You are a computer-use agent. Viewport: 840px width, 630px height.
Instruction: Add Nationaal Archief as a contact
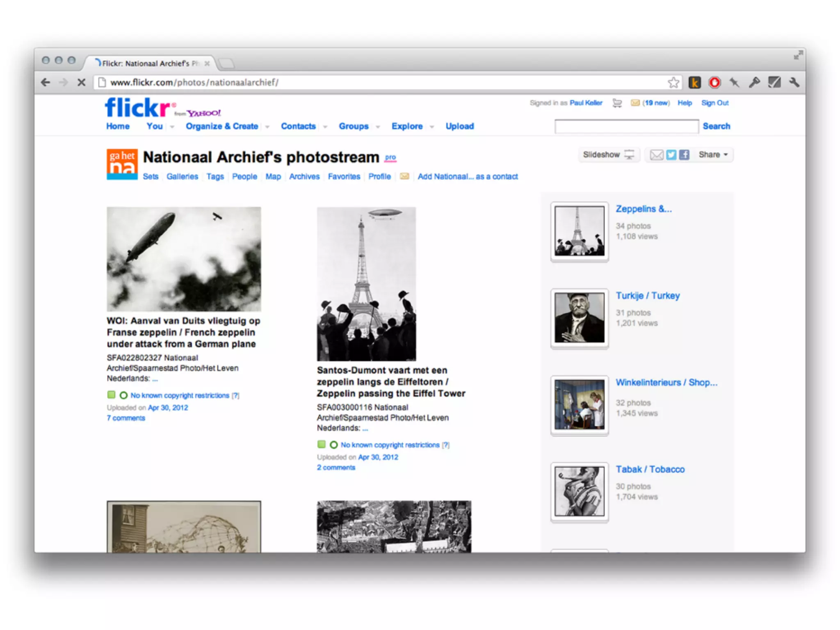[468, 176]
